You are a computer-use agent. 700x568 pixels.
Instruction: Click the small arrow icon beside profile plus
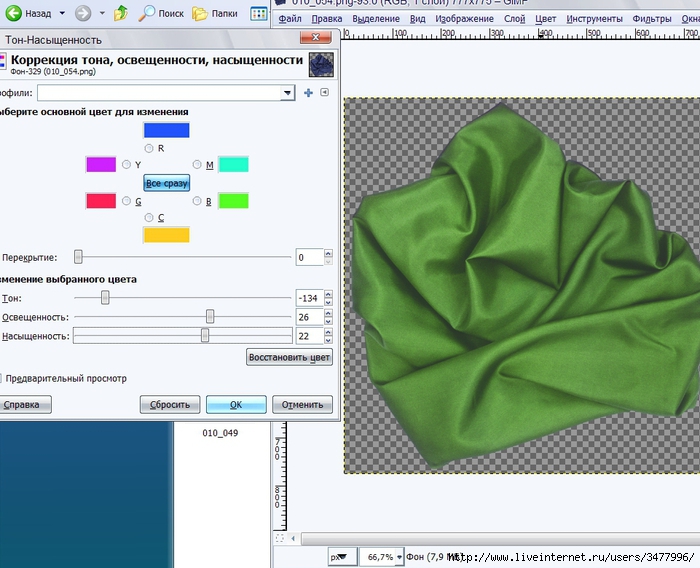(324, 93)
